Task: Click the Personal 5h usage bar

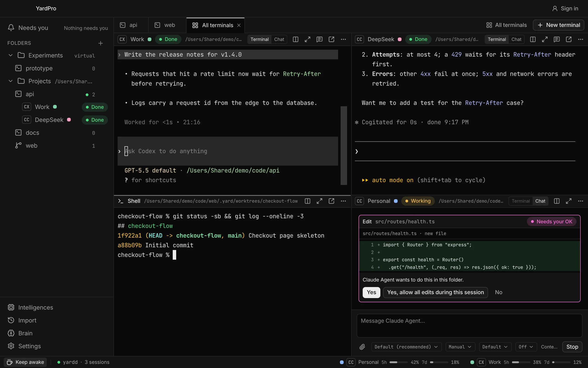Action: coord(399,362)
